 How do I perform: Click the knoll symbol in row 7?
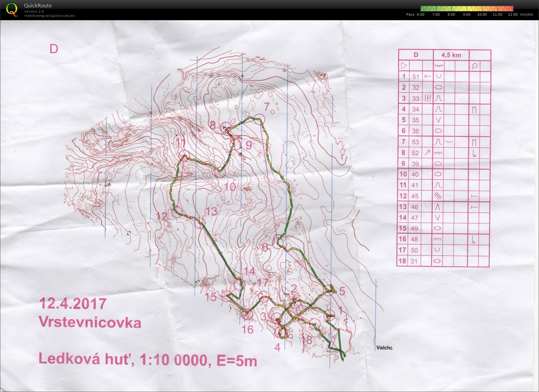pos(439,141)
